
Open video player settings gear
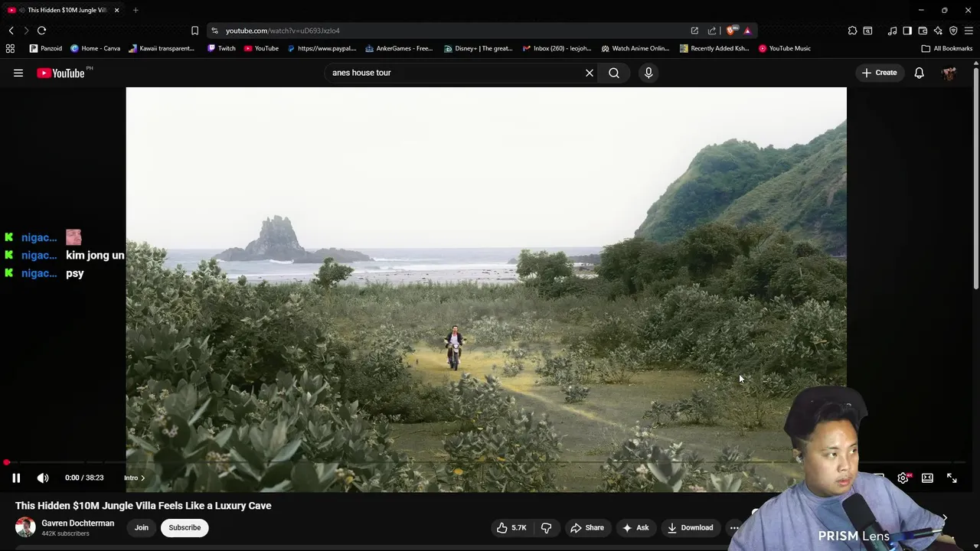[903, 478]
